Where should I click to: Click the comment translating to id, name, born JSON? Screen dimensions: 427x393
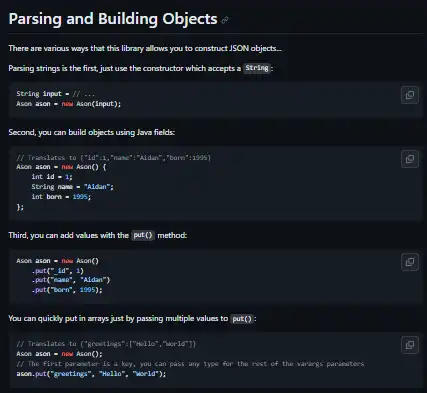click(113, 157)
